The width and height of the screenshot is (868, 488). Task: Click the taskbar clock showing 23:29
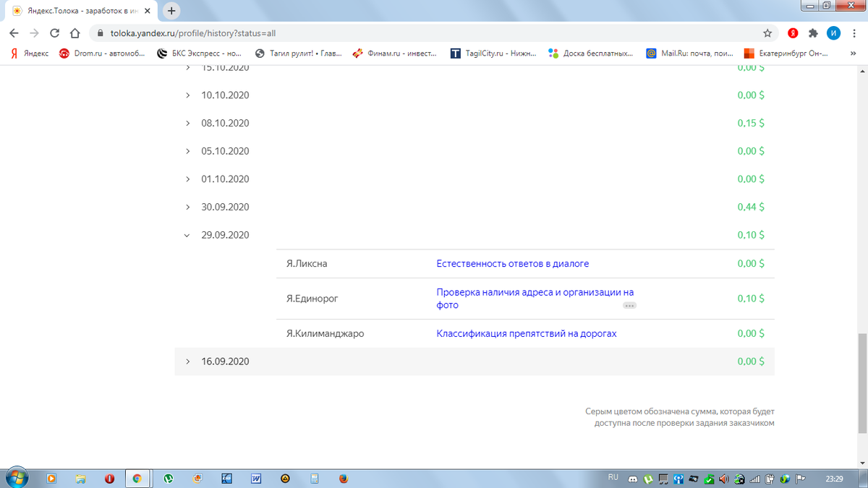[834, 479]
